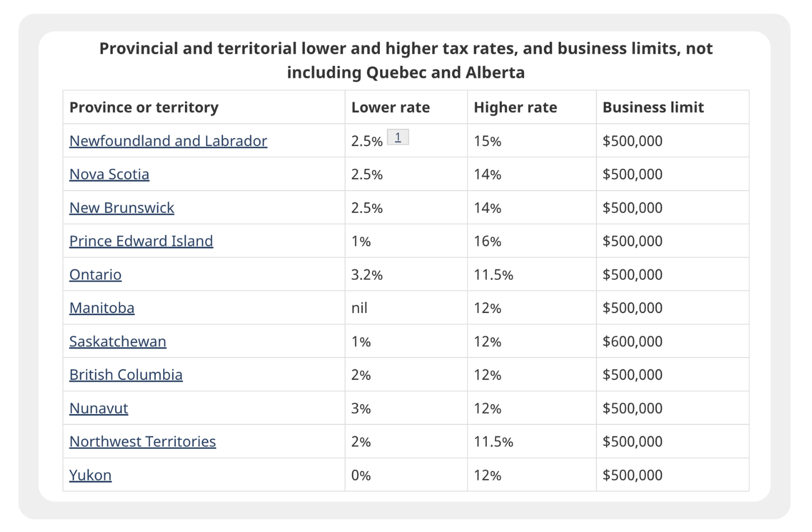812x532 pixels.
Task: Click the "Business limit" column header
Action: coord(653,107)
